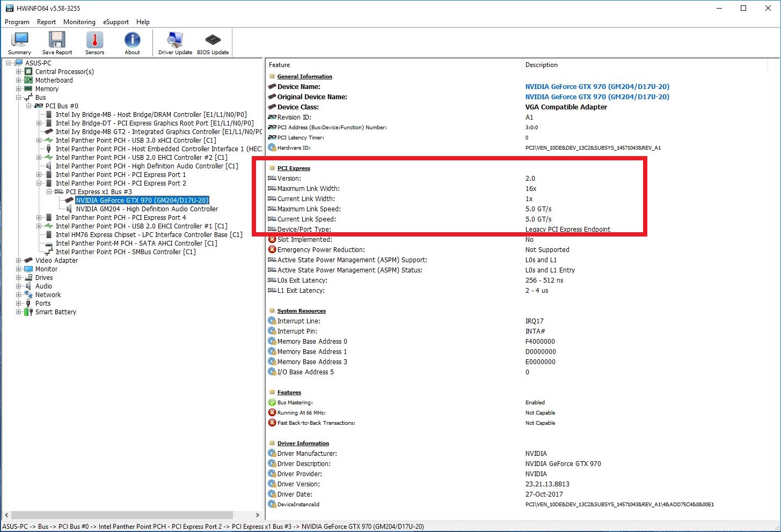781x532 pixels.
Task: Open the Program menu
Action: (x=17, y=22)
